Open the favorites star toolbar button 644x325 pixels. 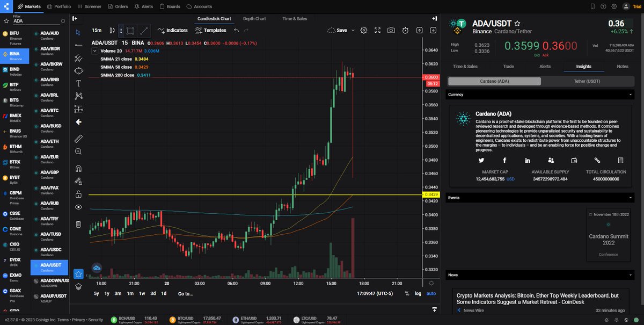pyautogui.click(x=78, y=274)
